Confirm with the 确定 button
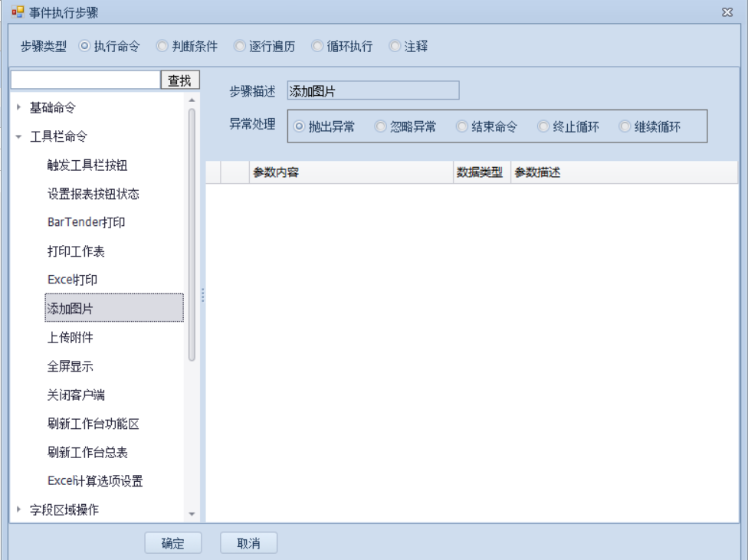The width and height of the screenshot is (748, 560). (x=172, y=543)
